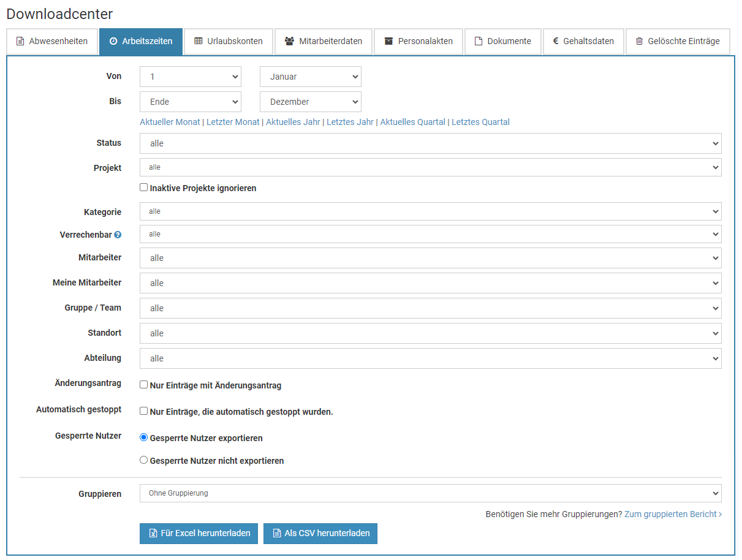Check Nur Einträge mit Änderungsantrag
This screenshot has height=560, width=742.
(144, 385)
